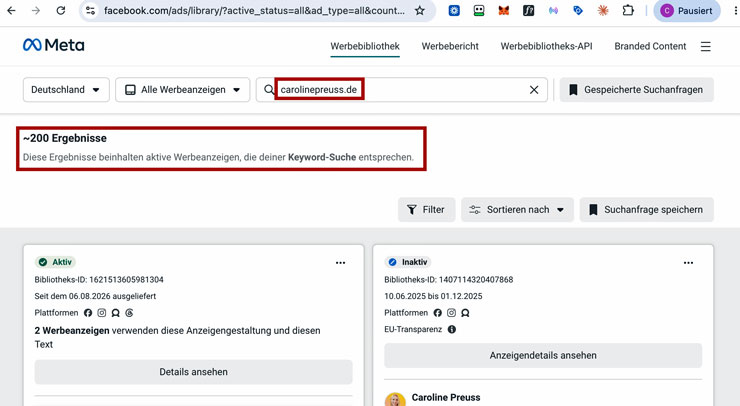Open Gespeicherte Suchanfragen

click(x=637, y=90)
